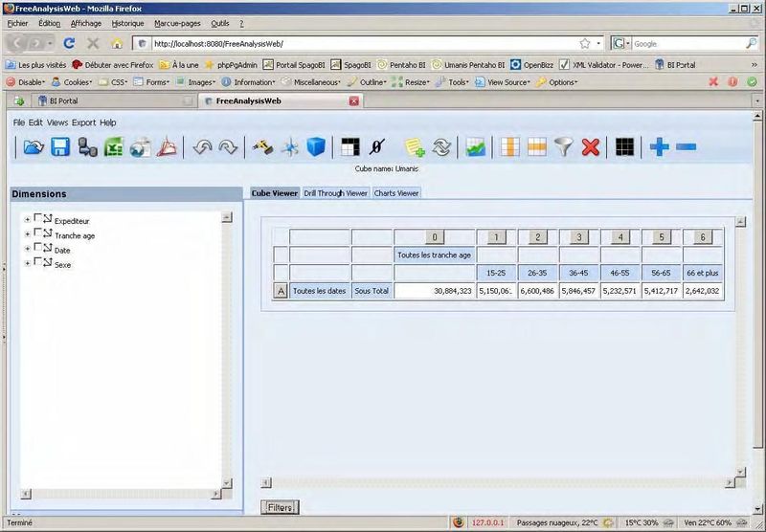Click column header button 0

coord(435,237)
